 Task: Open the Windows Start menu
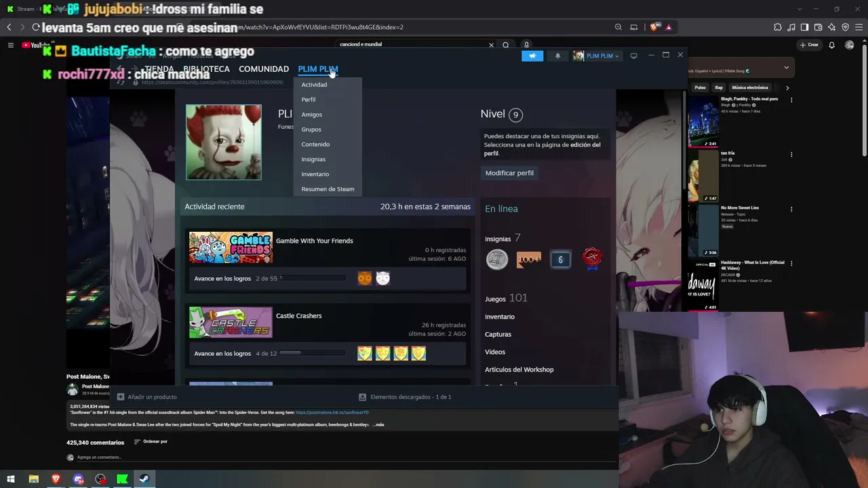pyautogui.click(x=11, y=479)
